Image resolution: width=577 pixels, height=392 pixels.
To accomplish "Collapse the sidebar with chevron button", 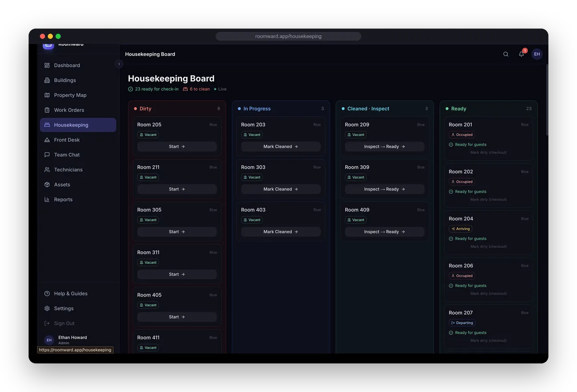I will coord(119,64).
